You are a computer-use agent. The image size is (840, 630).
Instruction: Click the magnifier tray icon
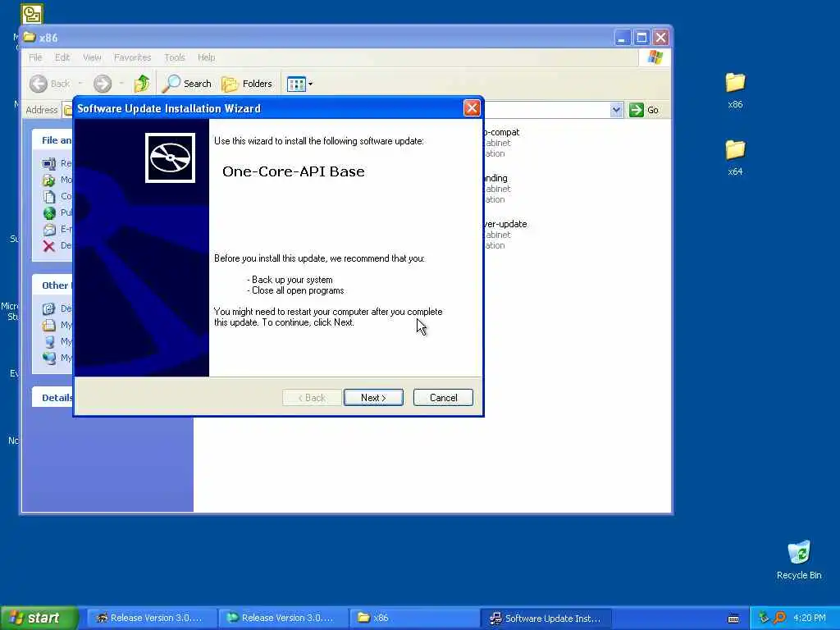pos(779,618)
